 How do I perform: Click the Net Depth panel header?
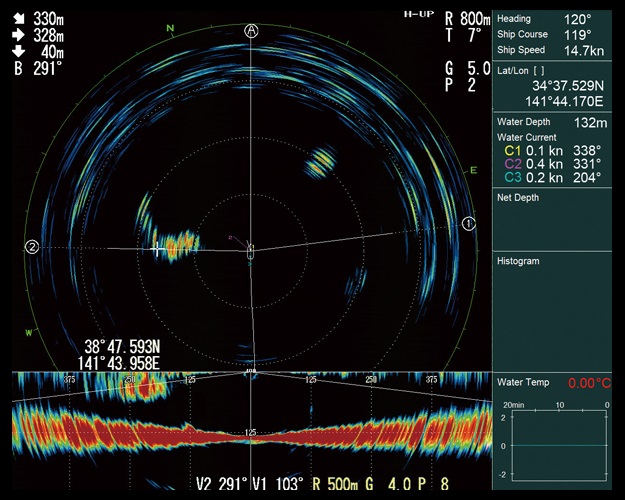click(x=518, y=197)
